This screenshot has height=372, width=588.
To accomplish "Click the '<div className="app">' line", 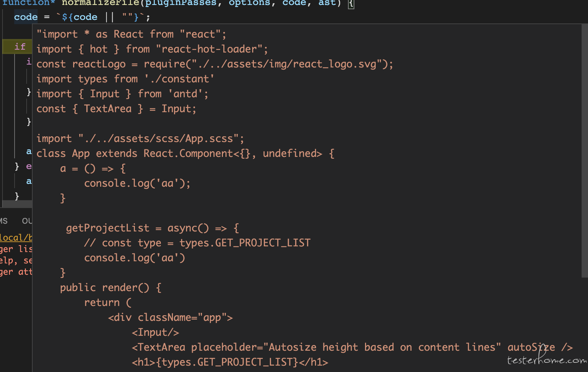I will [170, 317].
